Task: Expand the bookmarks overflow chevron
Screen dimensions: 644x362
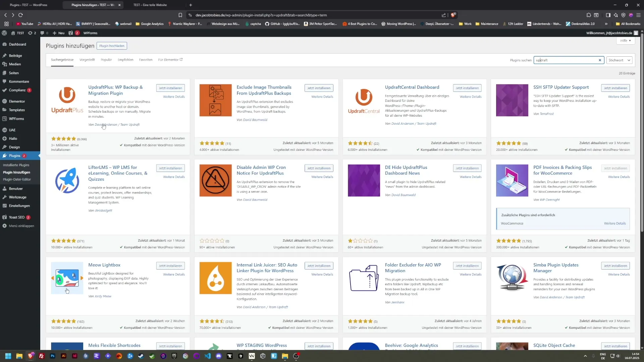Action: point(606,24)
